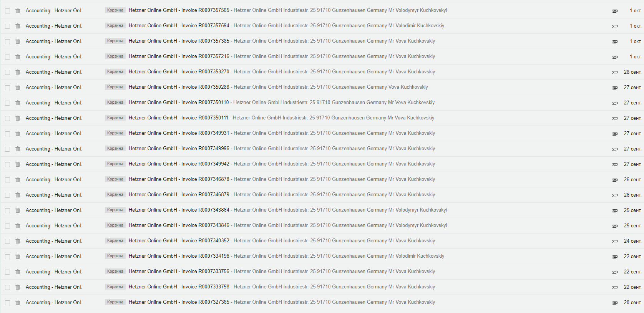Check the box for invoice R0007343864
The width and height of the screenshot is (644, 313).
pyautogui.click(x=7, y=210)
